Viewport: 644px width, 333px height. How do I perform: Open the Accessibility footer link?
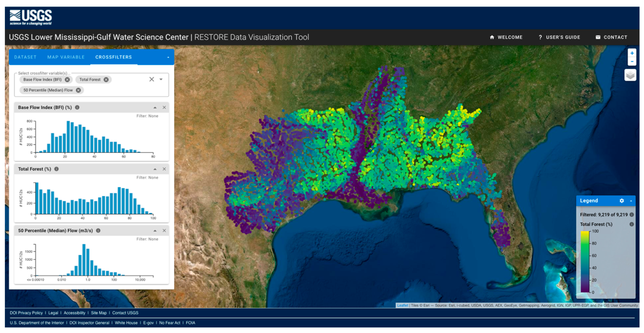[x=74, y=313]
